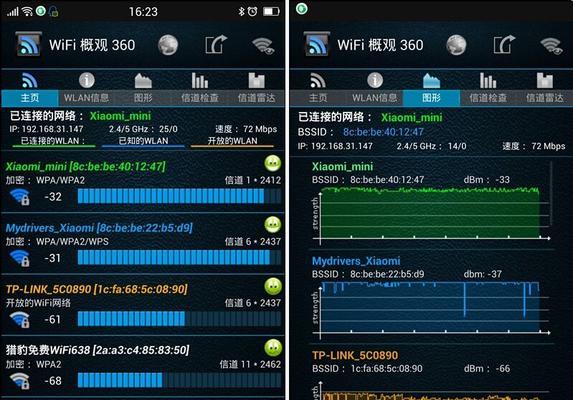573x400 pixels.
Task: Select the 已连接的WLAN filter
Action: [53, 141]
